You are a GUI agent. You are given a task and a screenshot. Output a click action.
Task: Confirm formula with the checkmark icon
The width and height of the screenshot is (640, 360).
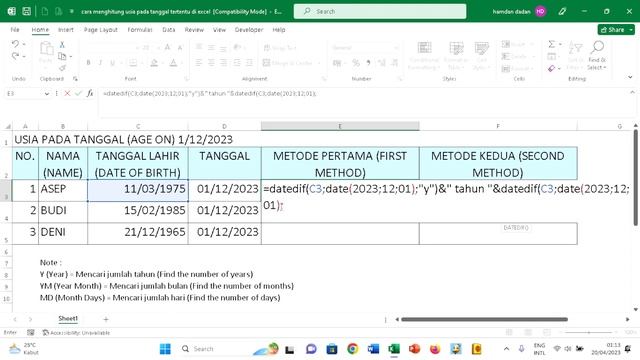pos(78,93)
